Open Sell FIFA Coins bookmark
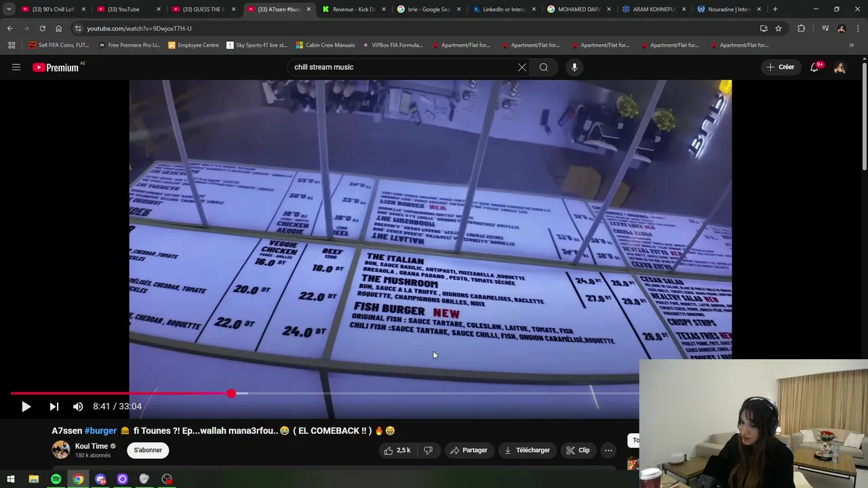Viewport: 868px width, 488px height. tap(58, 45)
